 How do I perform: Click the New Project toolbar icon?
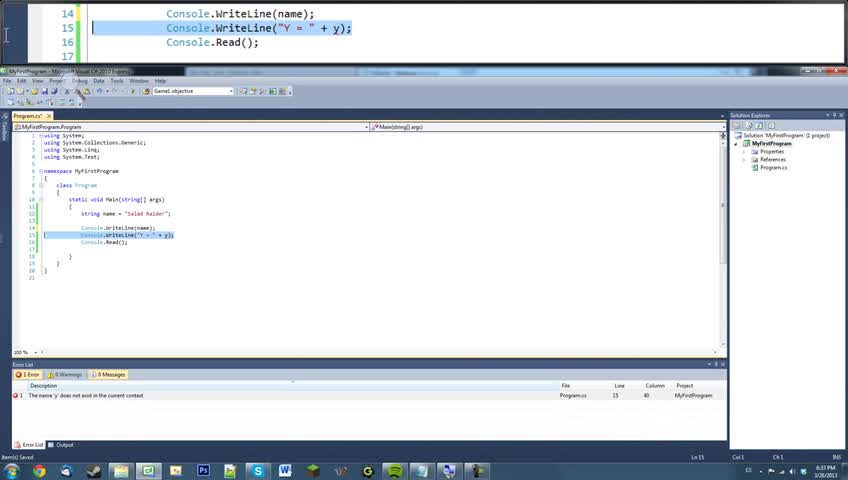point(10,91)
